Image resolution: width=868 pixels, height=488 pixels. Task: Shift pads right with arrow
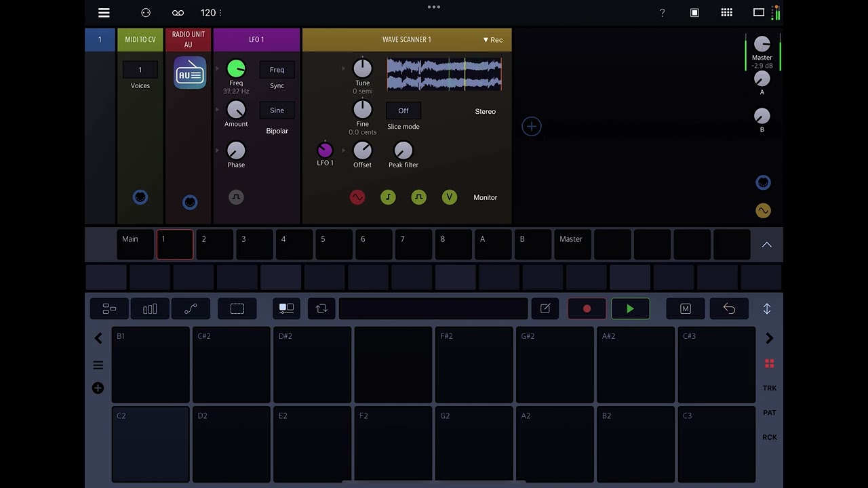click(769, 338)
